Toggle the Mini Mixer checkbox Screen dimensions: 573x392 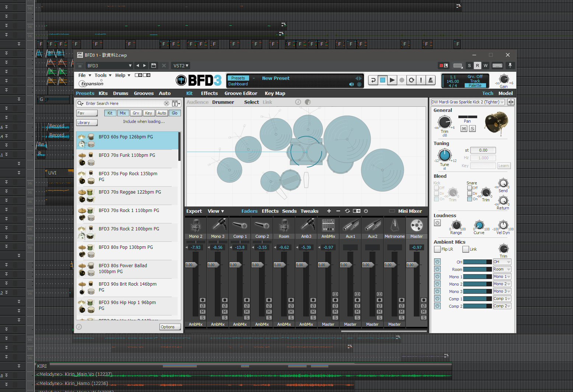point(392,211)
